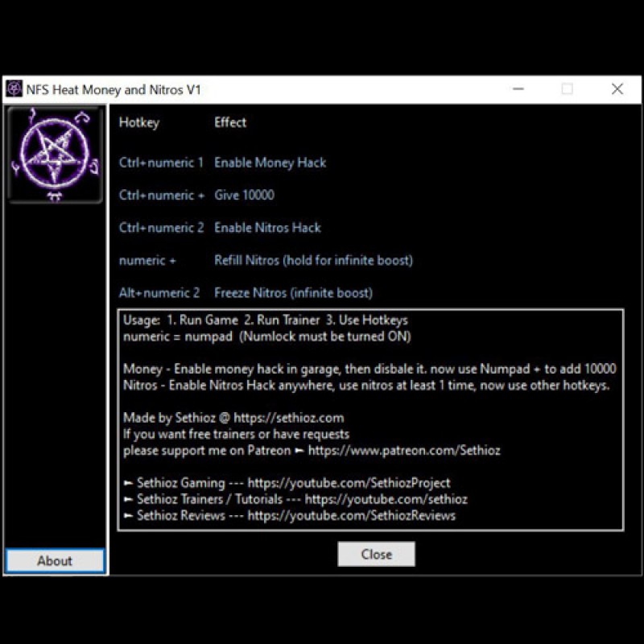Open the youtube.com/SethiozReviews link

click(x=352, y=515)
